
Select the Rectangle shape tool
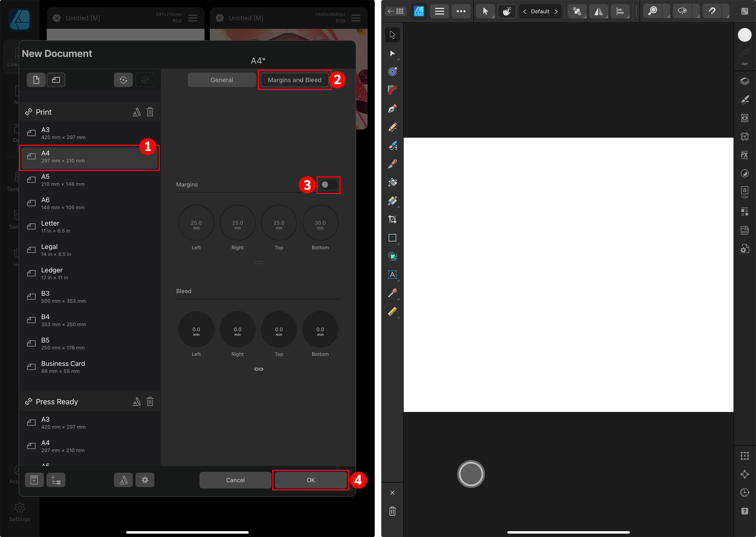[392, 238]
